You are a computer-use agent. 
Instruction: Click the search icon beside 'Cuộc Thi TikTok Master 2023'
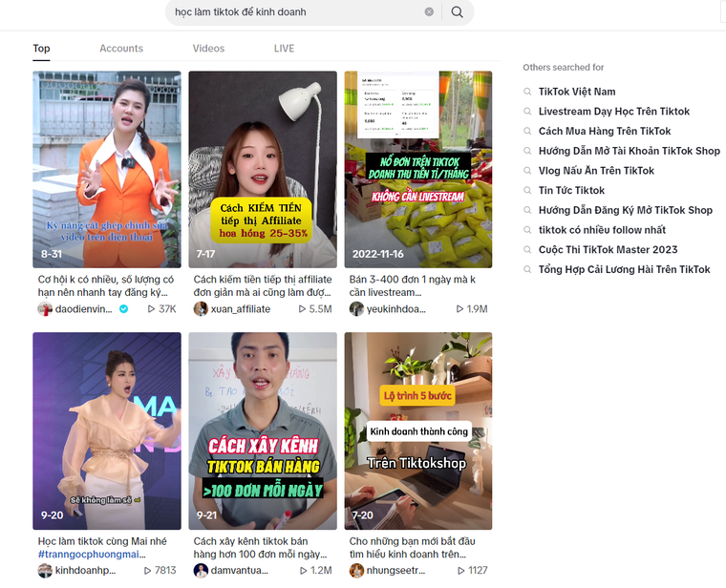pos(527,250)
